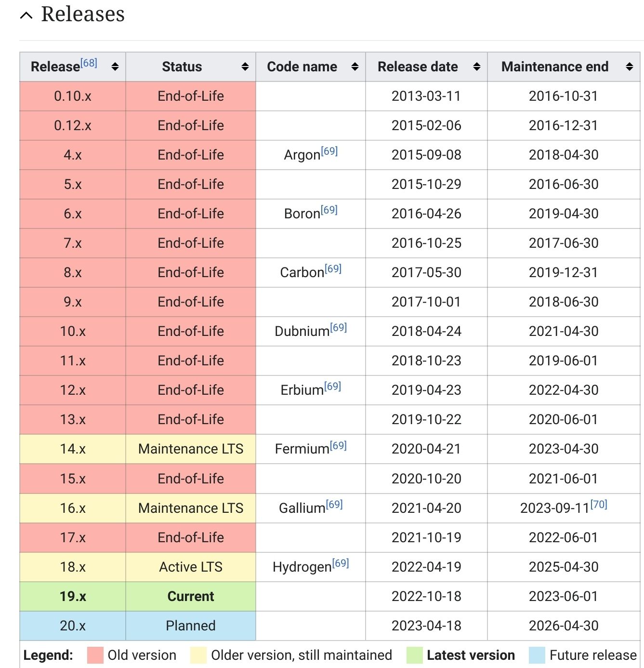The width and height of the screenshot is (644, 668).
Task: Click release date 2013-03-11
Action: coord(426,96)
